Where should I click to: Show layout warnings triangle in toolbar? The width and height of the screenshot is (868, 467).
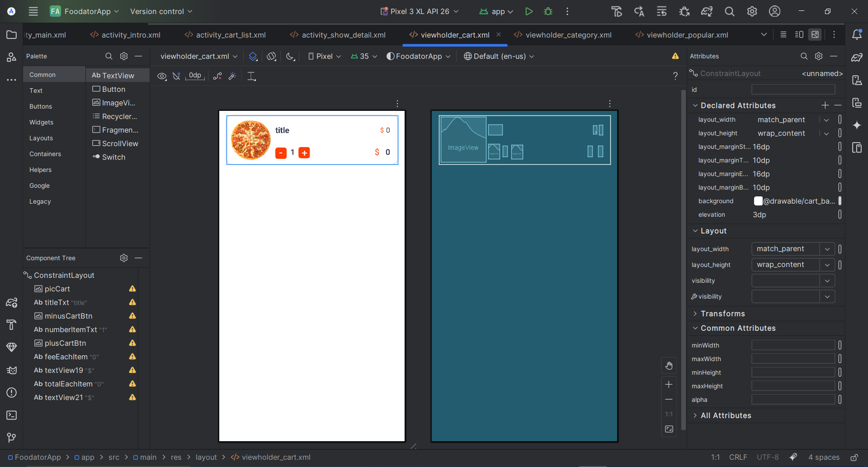click(675, 56)
